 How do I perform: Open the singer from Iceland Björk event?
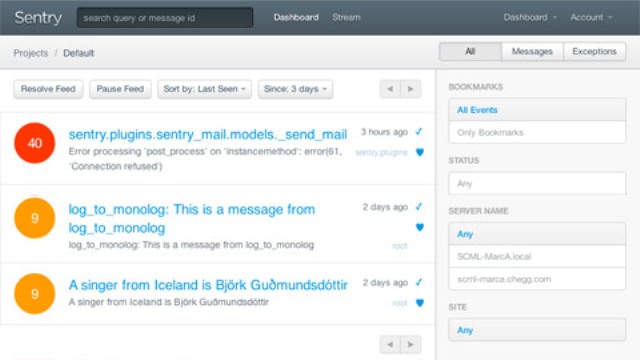[208, 285]
